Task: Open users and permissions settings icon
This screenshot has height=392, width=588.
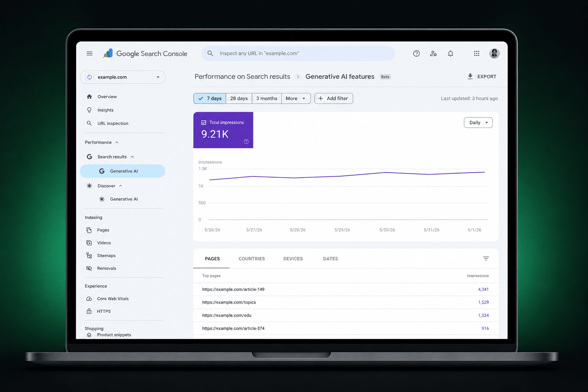Action: click(433, 54)
